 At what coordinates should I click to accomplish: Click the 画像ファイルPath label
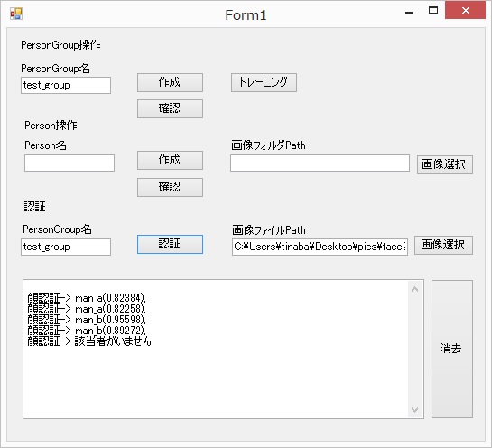point(269,230)
